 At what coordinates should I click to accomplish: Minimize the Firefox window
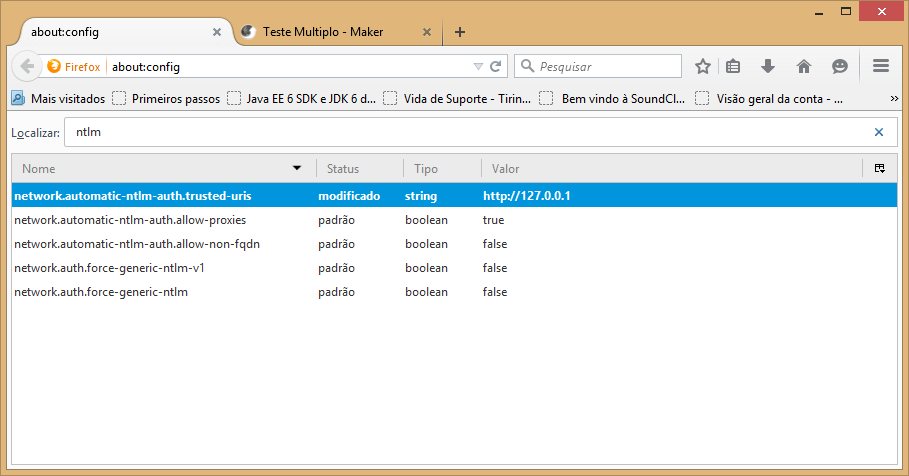pos(819,12)
